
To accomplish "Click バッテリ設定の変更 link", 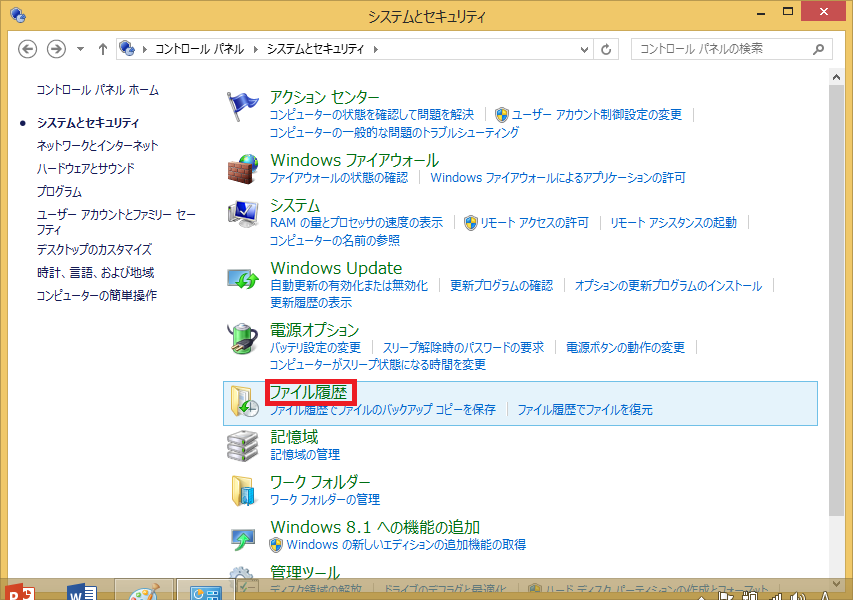I will click(x=316, y=348).
